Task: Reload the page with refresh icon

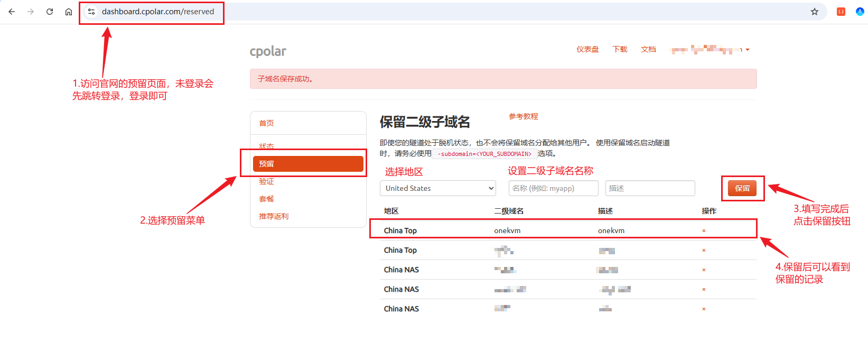Action: tap(50, 12)
